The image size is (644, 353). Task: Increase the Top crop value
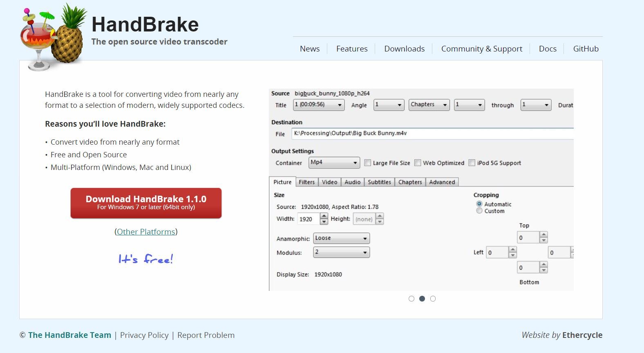pyautogui.click(x=543, y=235)
